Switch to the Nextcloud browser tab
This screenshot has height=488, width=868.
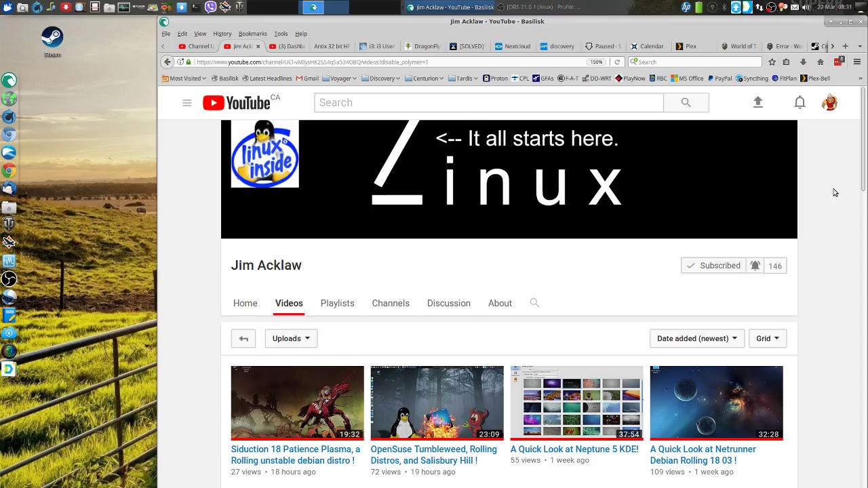513,46
